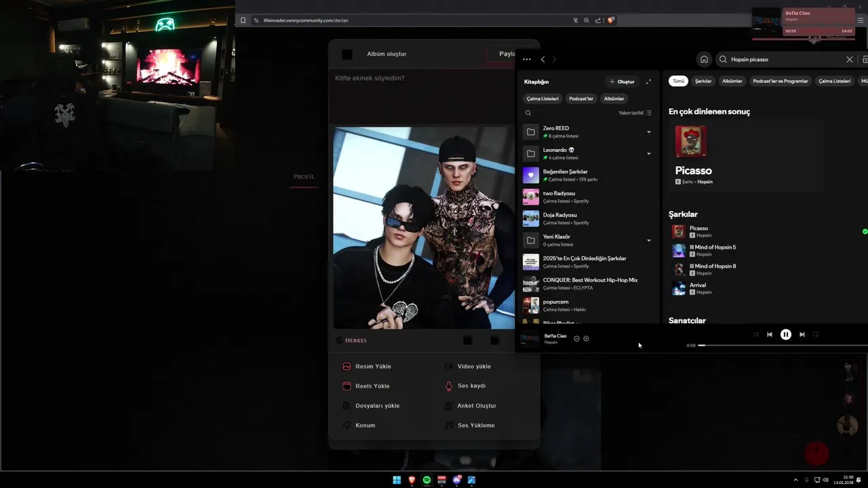Search within library magnifier icon
868x488 pixels.
tap(528, 113)
